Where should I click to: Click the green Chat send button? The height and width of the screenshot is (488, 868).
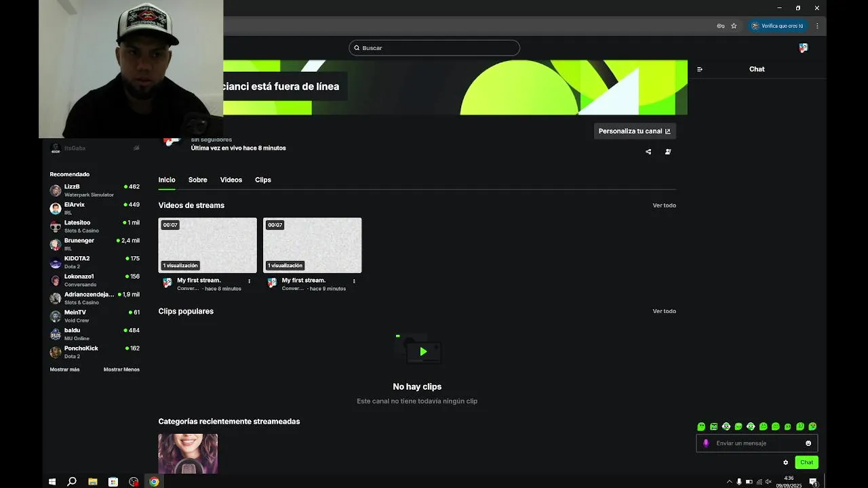click(x=806, y=462)
